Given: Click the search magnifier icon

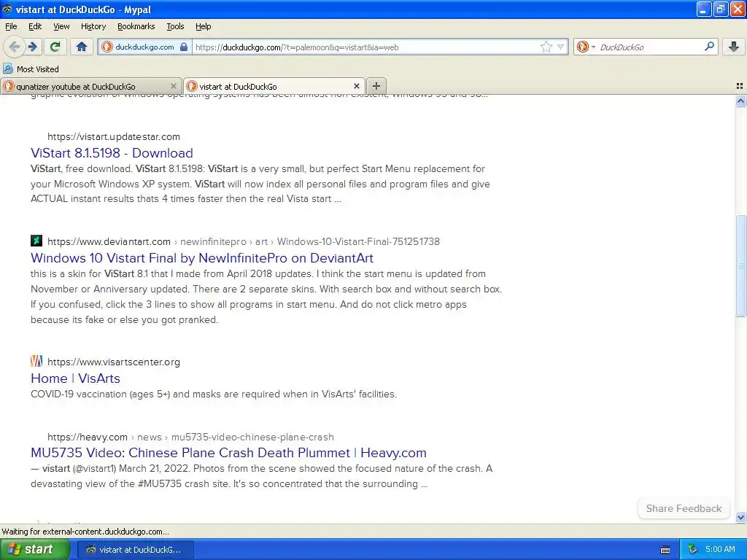Looking at the screenshot, I should pos(709,46).
